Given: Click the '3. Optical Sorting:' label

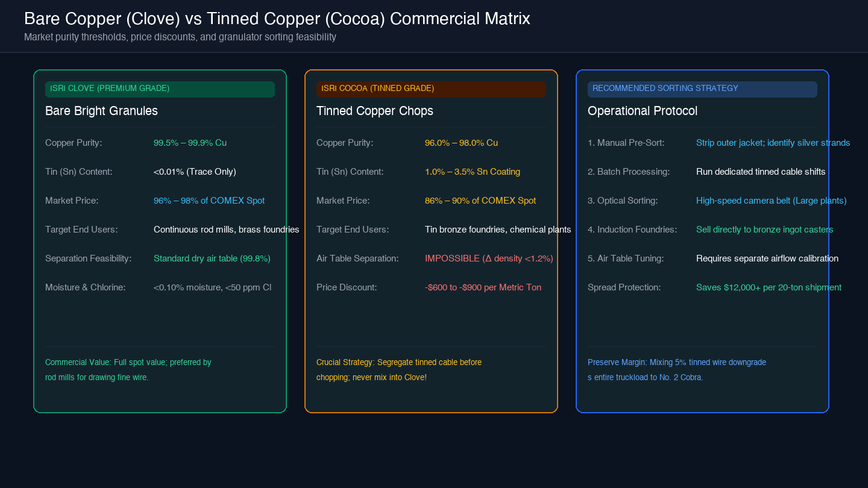Looking at the screenshot, I should tap(623, 201).
